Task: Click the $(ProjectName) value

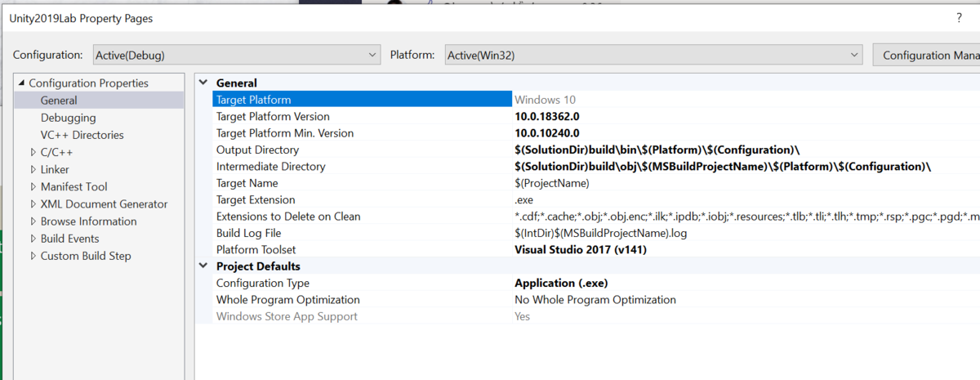Action: [x=550, y=183]
